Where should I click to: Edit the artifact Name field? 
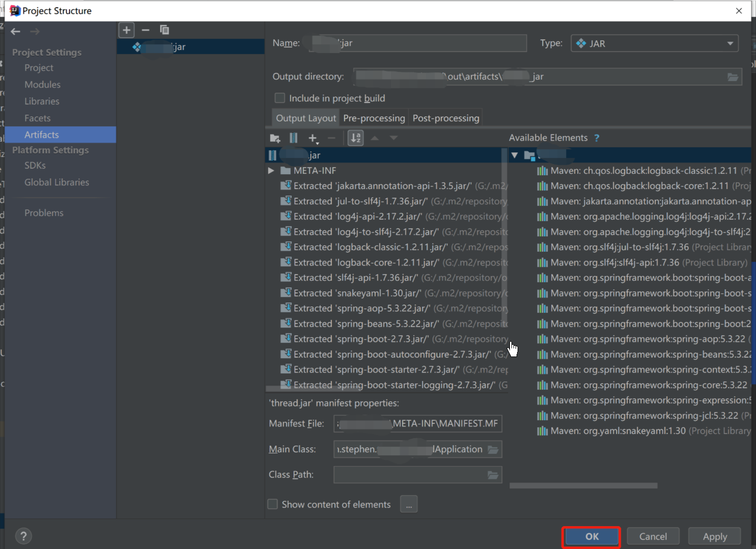point(418,43)
